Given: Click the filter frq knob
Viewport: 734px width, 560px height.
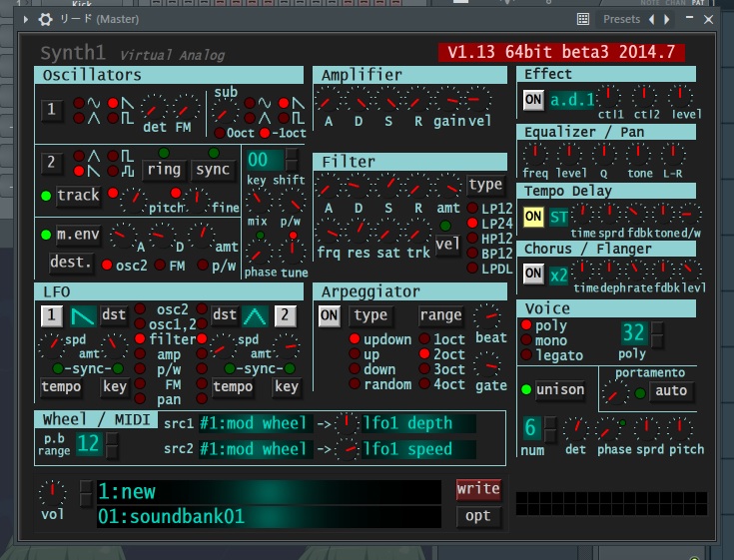Looking at the screenshot, I should pyautogui.click(x=330, y=232).
